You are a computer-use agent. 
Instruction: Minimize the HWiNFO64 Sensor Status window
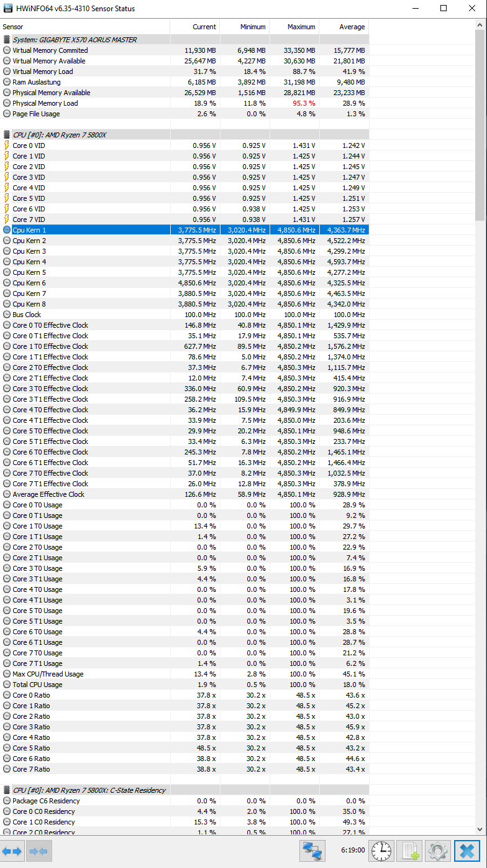coord(414,9)
